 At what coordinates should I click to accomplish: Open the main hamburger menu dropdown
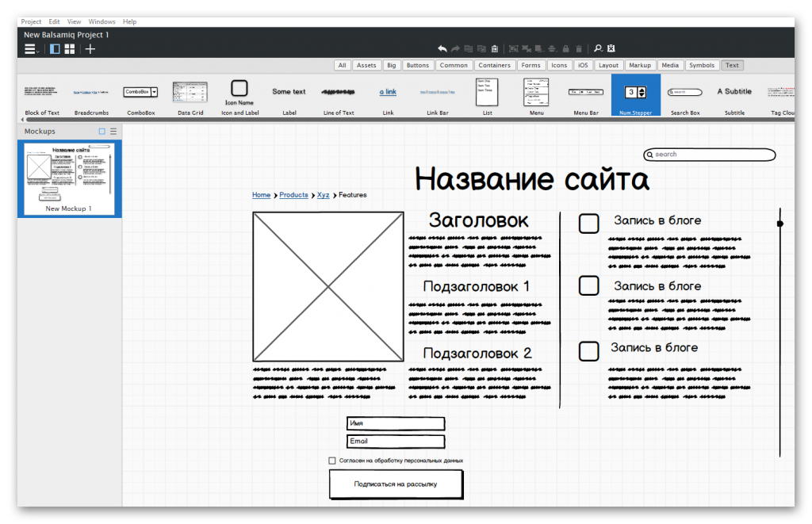(31, 49)
